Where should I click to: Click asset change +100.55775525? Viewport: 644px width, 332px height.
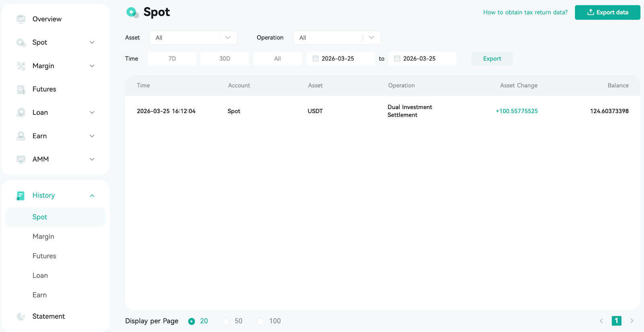pos(517,111)
